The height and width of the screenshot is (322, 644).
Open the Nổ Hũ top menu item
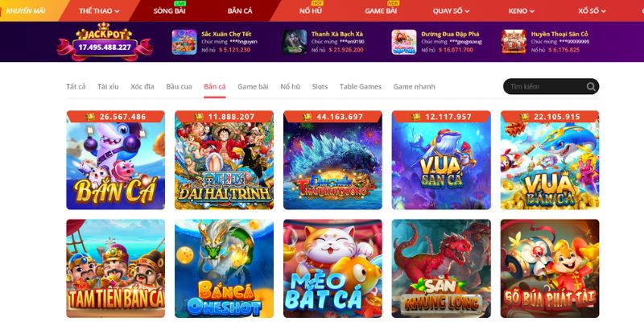click(x=311, y=10)
